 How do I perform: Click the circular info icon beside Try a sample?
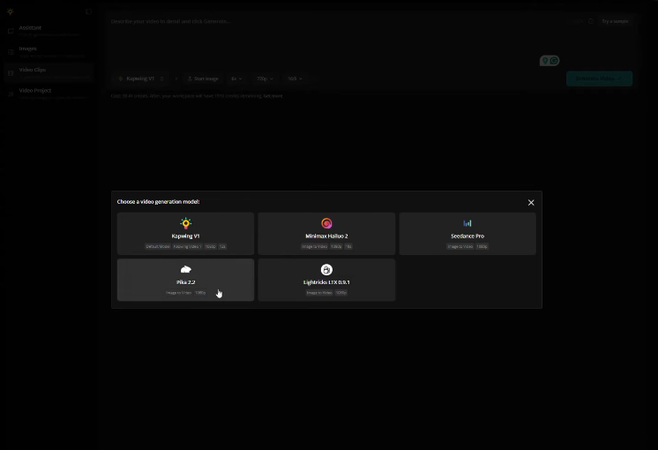(x=591, y=21)
